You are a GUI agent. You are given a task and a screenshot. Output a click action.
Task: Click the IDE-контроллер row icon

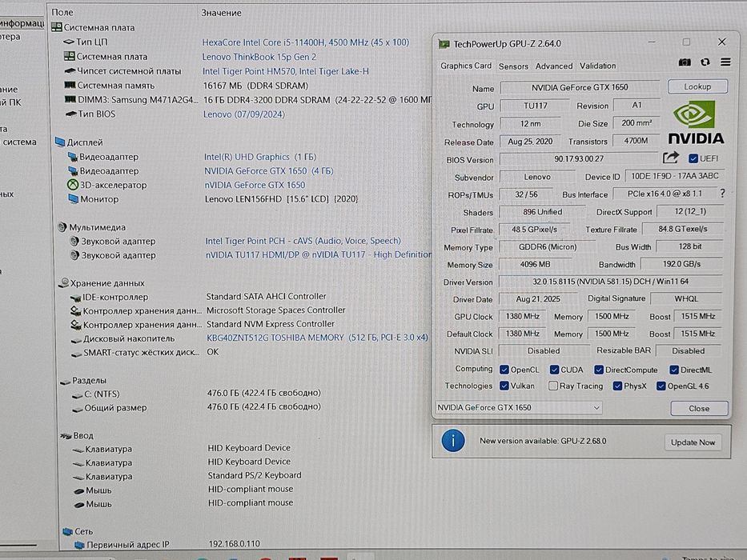point(75,298)
